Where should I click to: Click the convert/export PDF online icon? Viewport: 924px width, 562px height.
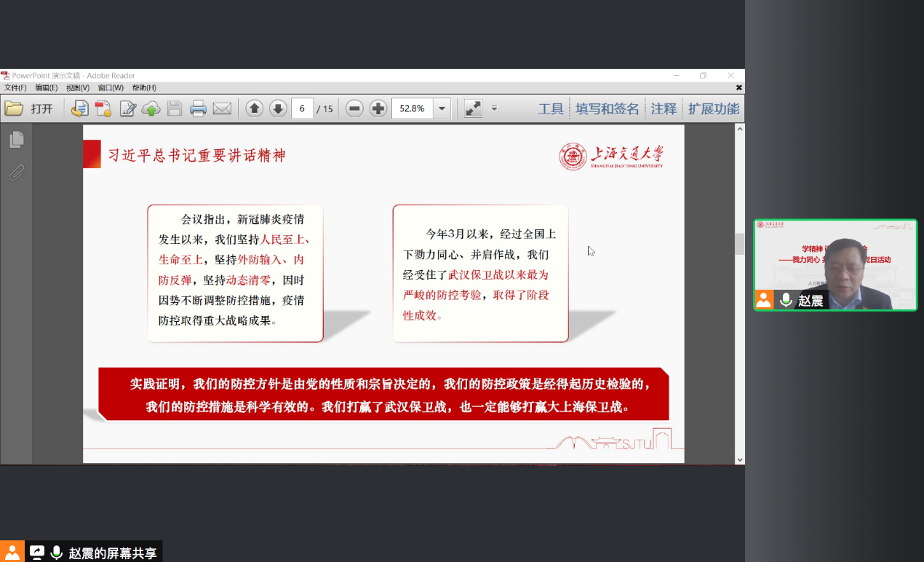(79, 108)
